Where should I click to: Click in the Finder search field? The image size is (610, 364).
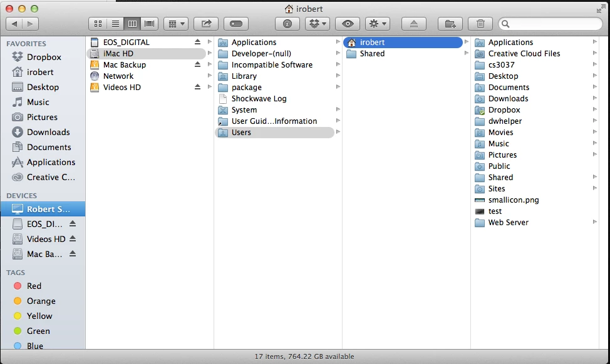point(551,24)
